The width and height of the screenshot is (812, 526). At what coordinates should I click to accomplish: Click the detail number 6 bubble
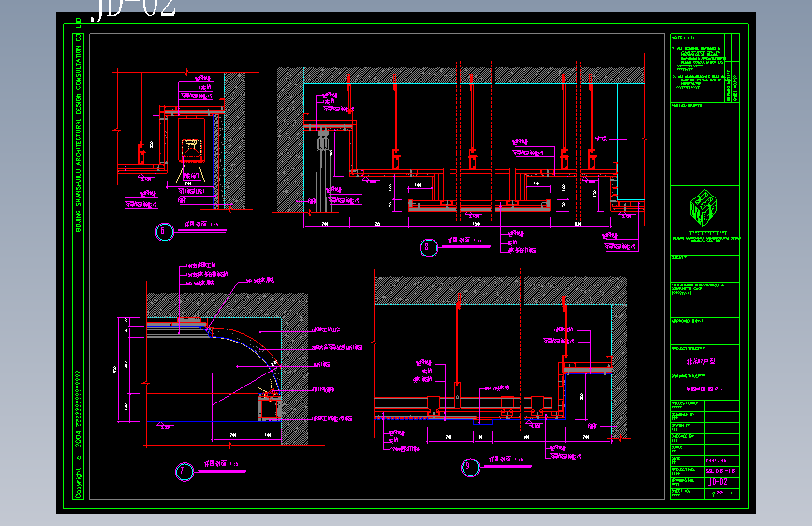(164, 231)
